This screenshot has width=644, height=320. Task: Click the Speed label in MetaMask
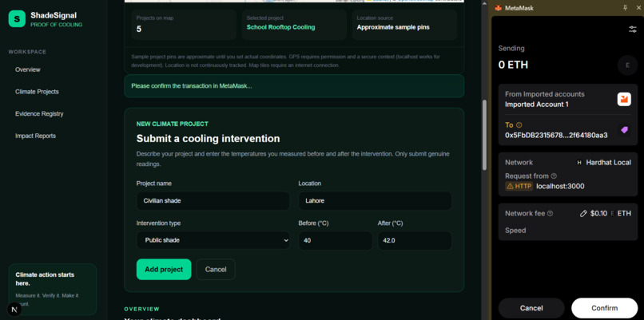click(515, 231)
